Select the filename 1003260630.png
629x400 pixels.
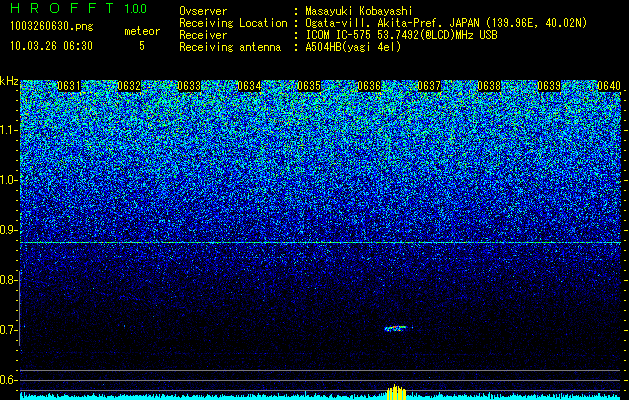point(52,27)
